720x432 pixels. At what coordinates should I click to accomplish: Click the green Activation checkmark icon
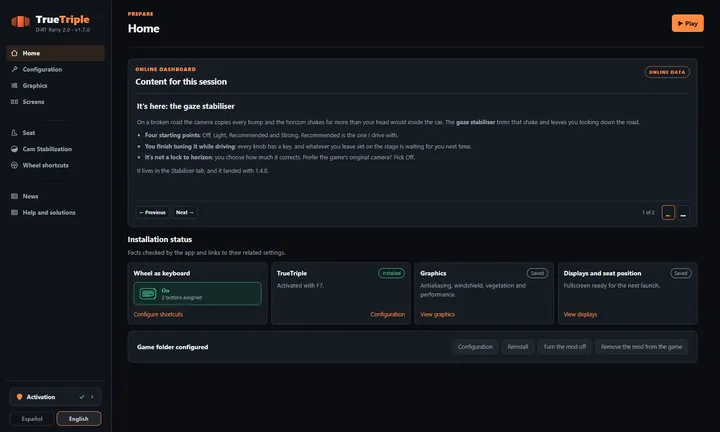[82, 397]
